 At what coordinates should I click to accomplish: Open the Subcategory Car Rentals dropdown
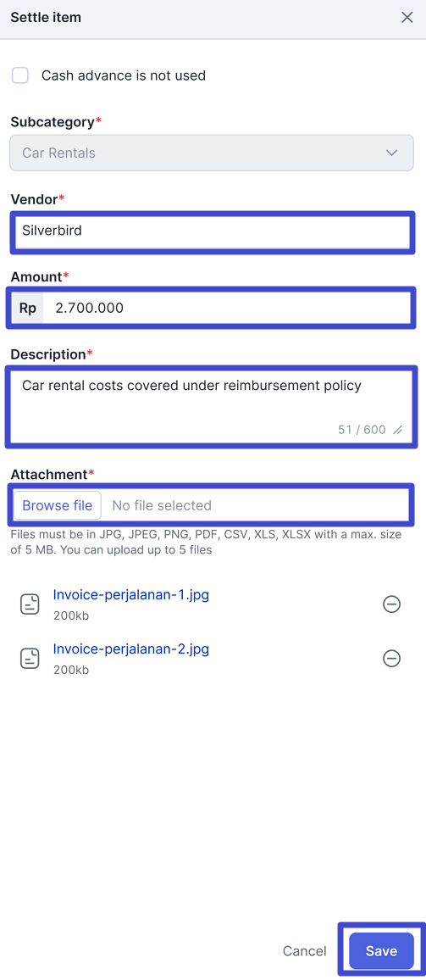point(212,153)
